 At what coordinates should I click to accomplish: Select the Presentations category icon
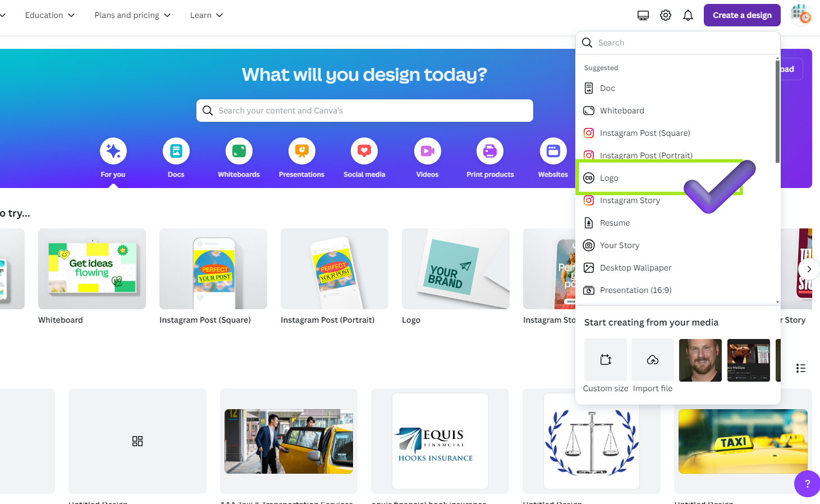[x=302, y=151]
